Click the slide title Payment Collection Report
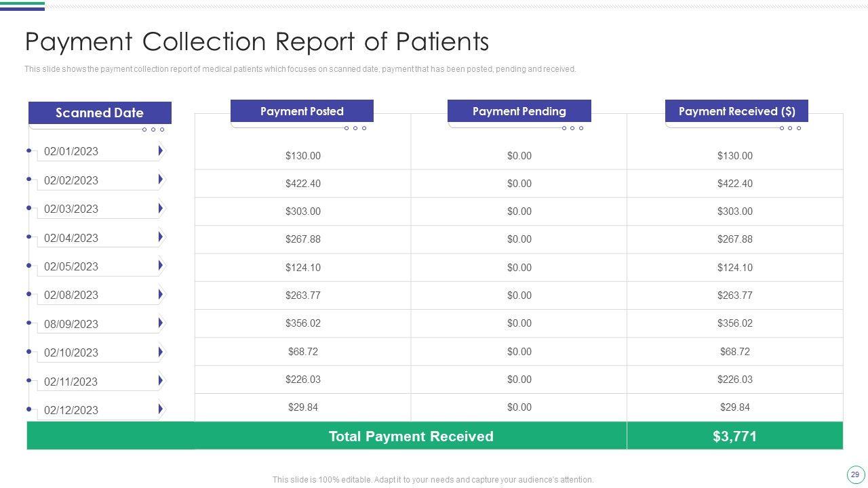868x488 pixels. [256, 42]
